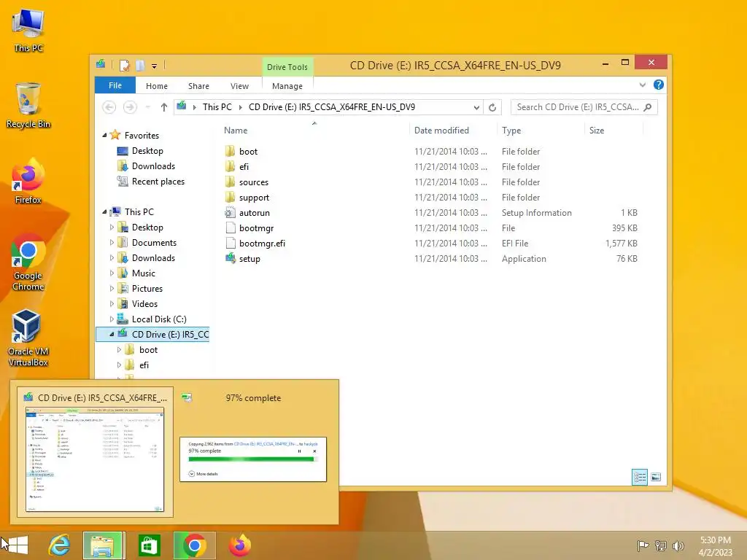Click the Firefox taskbar icon
This screenshot has height=560, width=747.
[239, 545]
